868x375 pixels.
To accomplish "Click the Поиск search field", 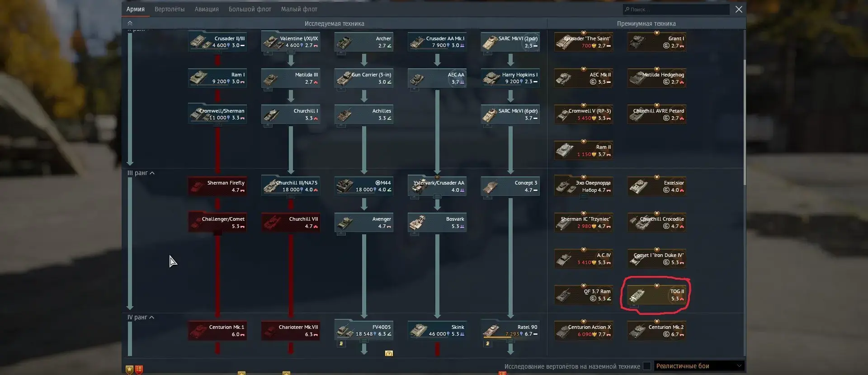I will coord(676,9).
